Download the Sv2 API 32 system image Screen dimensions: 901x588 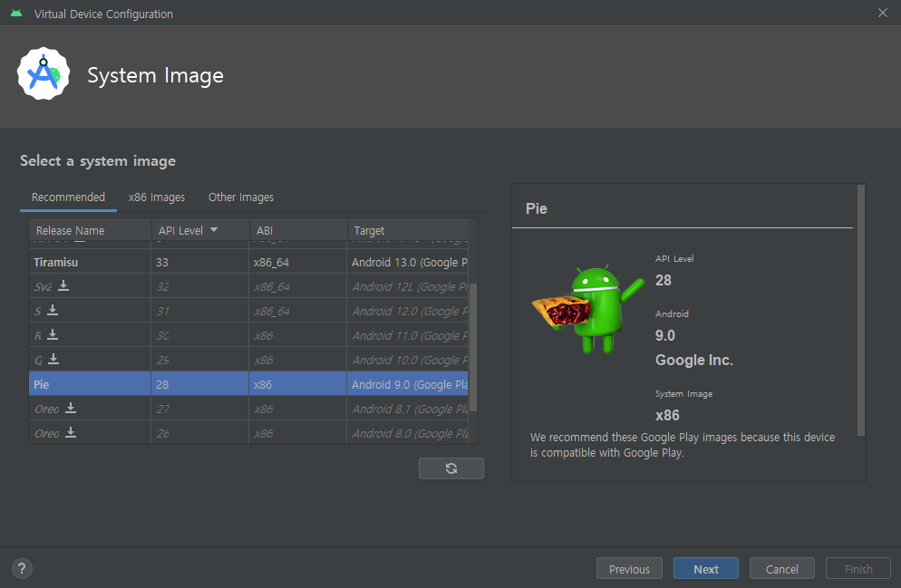(x=63, y=285)
